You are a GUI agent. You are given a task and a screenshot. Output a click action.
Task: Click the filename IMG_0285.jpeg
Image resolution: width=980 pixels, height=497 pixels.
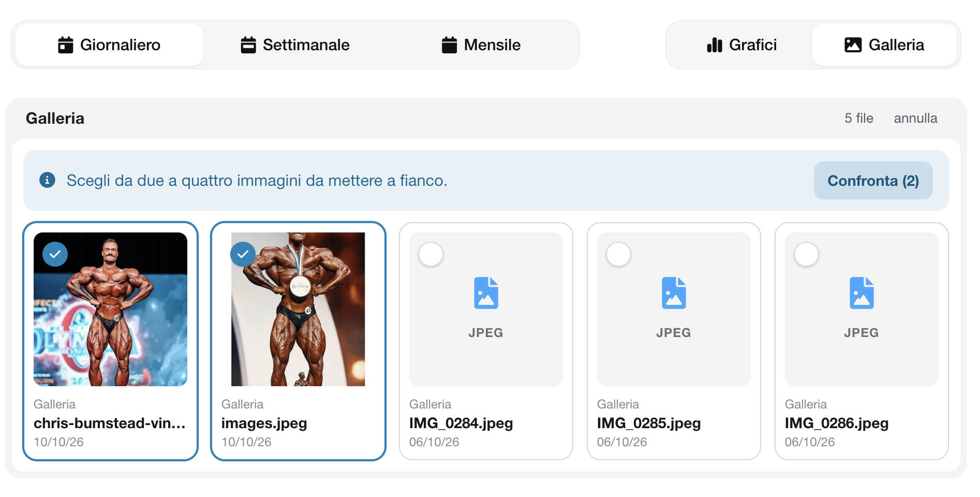649,423
